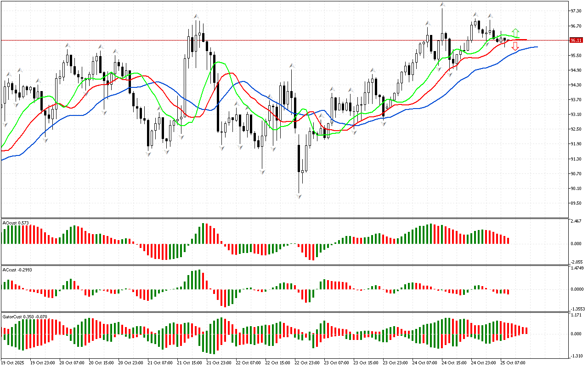
Task: Click the 19 Oct 2025 date label
Action: [x=13, y=363]
